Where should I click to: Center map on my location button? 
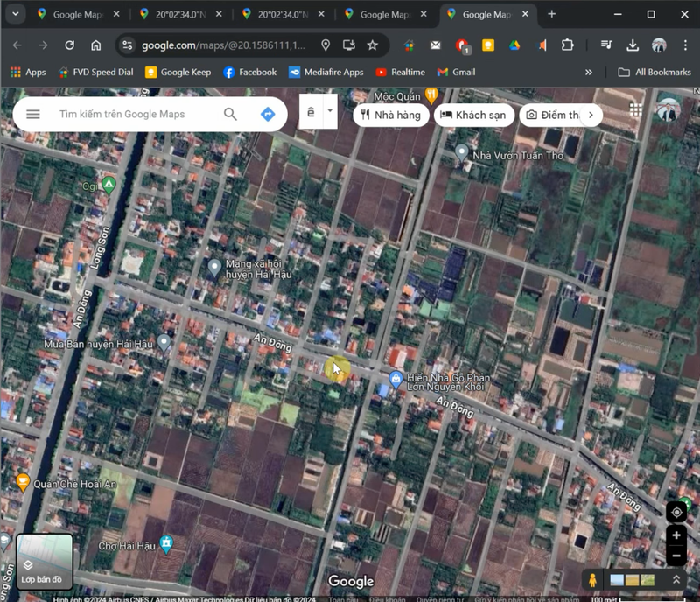pos(676,512)
